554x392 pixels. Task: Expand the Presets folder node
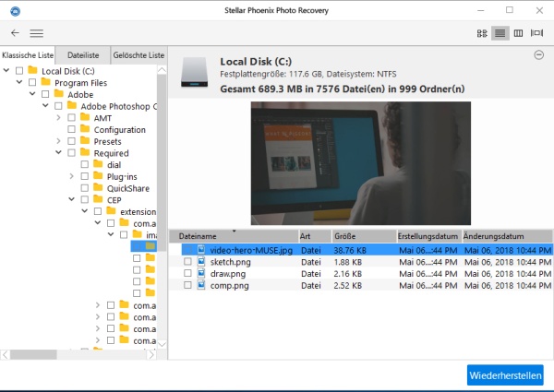coord(59,141)
